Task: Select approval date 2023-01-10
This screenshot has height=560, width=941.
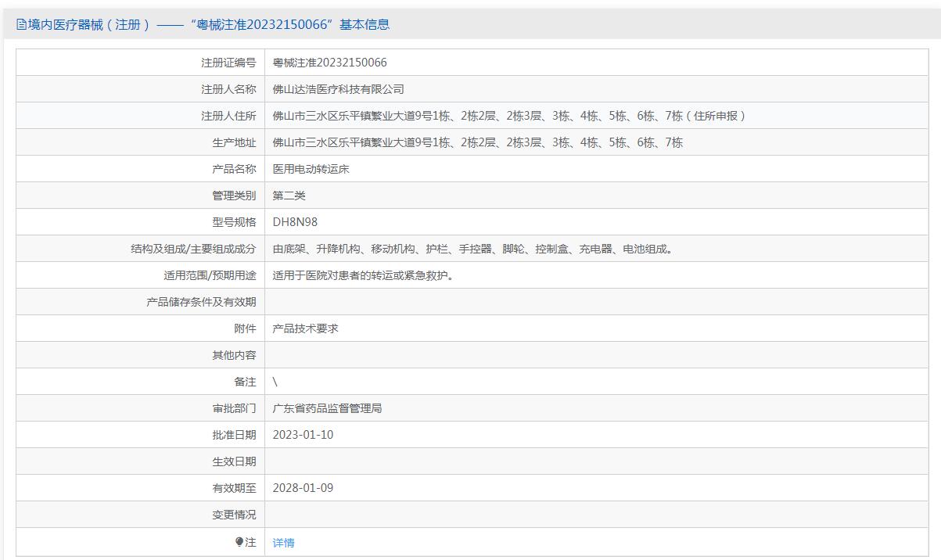Action: [303, 435]
